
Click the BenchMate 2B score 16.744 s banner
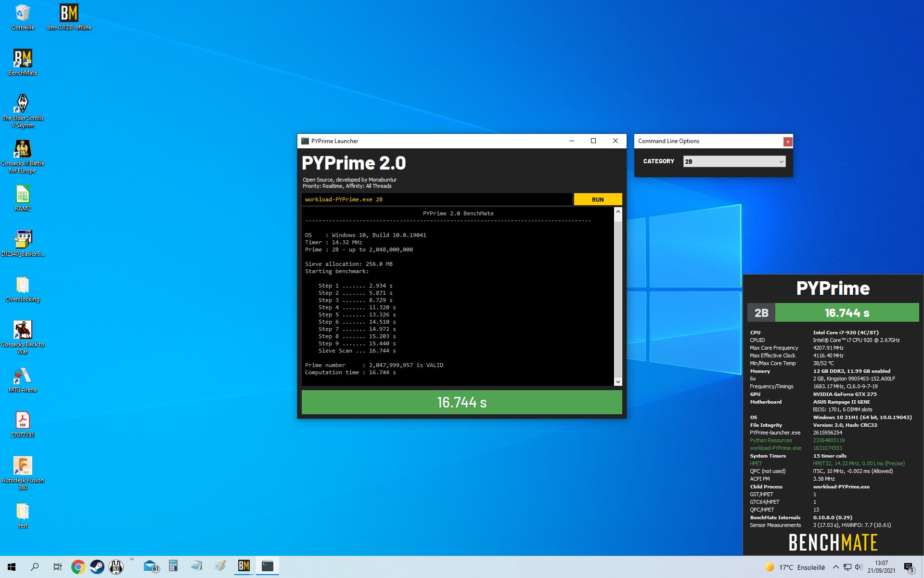pos(833,313)
